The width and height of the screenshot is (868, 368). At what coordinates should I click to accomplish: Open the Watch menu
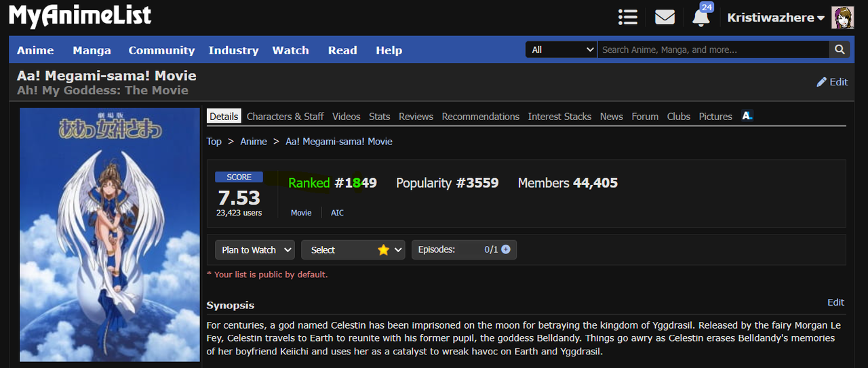291,50
